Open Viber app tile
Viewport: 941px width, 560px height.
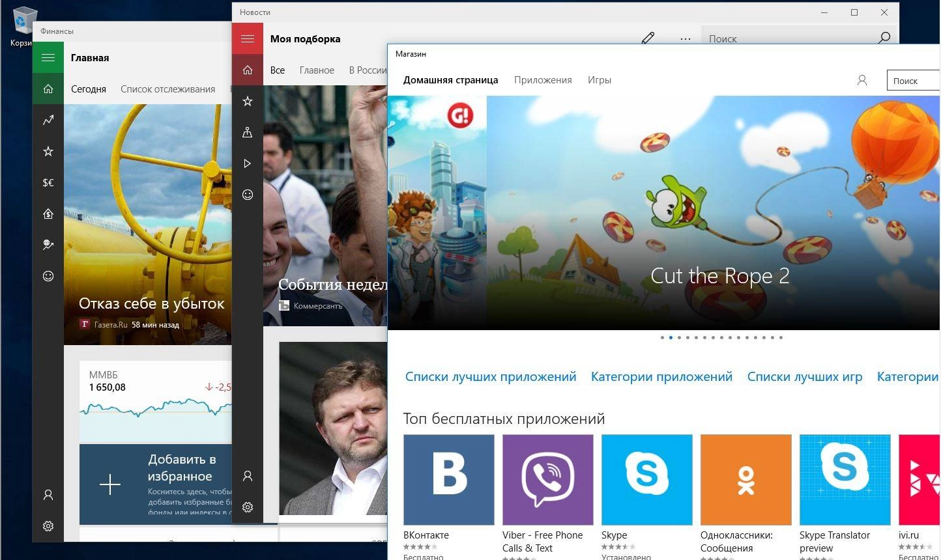pos(548,480)
